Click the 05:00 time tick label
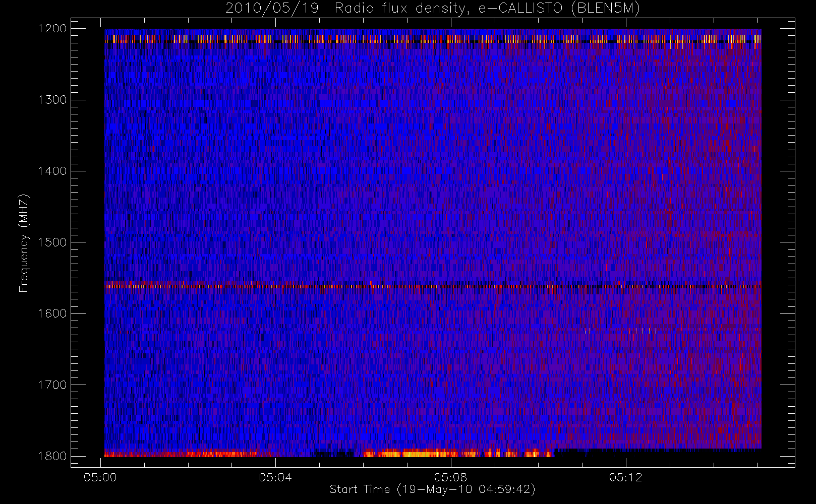This screenshot has width=816, height=504. click(x=100, y=477)
